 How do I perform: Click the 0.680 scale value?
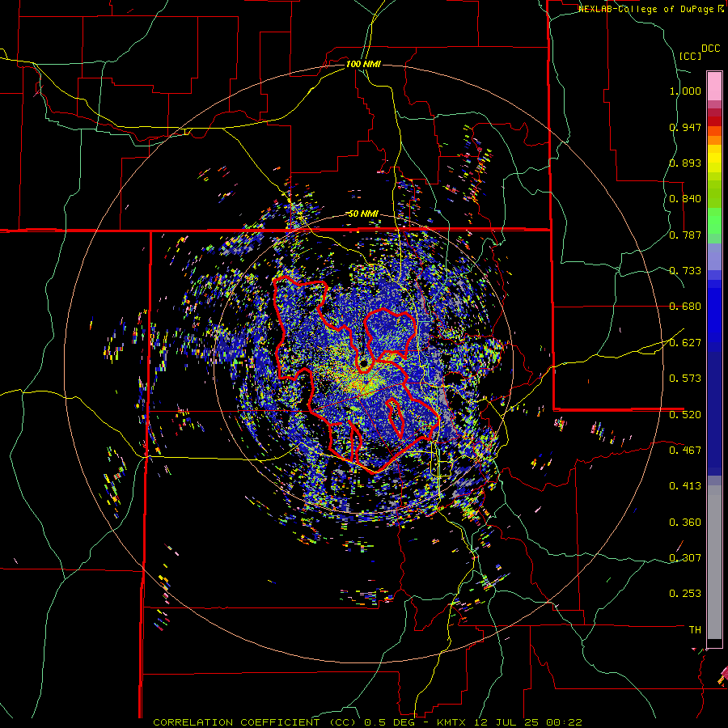[685, 307]
